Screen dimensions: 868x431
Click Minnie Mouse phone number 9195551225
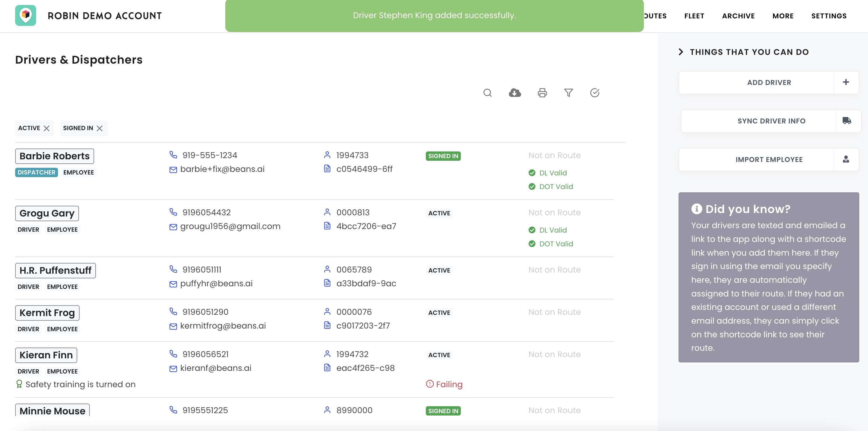(205, 410)
